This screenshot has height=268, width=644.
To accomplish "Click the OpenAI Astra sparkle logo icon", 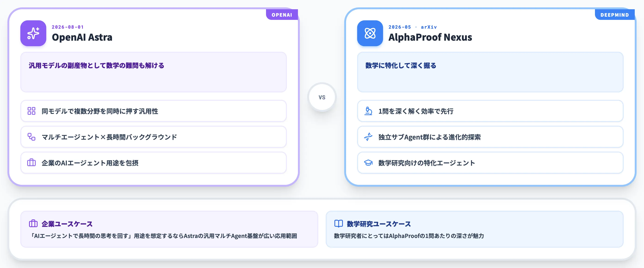I will [33, 33].
